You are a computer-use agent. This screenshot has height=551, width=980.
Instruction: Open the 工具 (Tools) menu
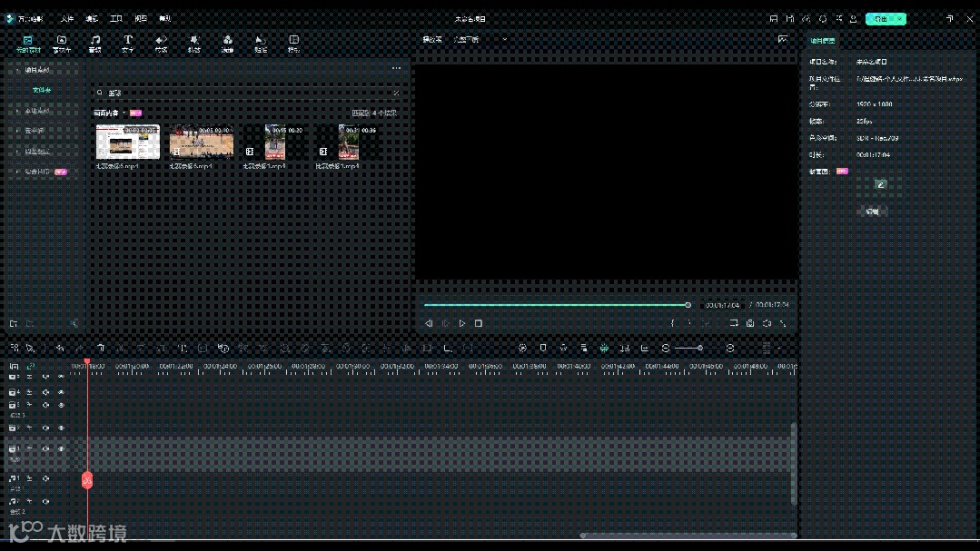(116, 19)
